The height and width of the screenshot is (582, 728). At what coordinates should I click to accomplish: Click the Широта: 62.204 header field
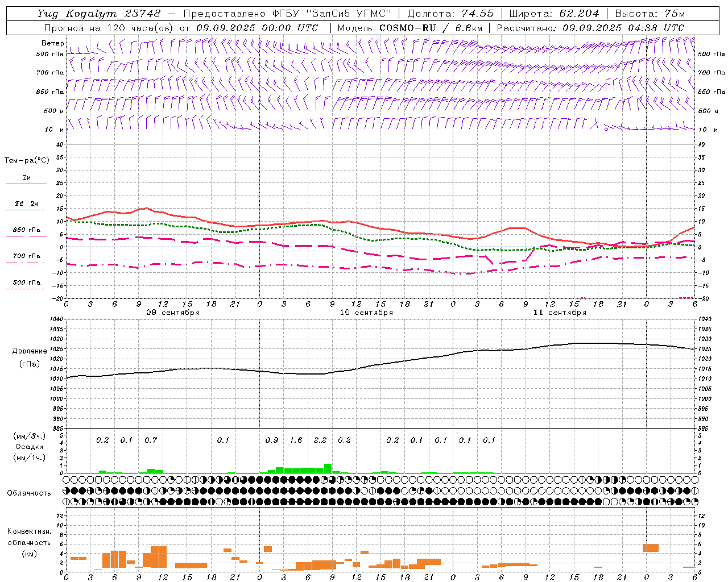tap(555, 13)
